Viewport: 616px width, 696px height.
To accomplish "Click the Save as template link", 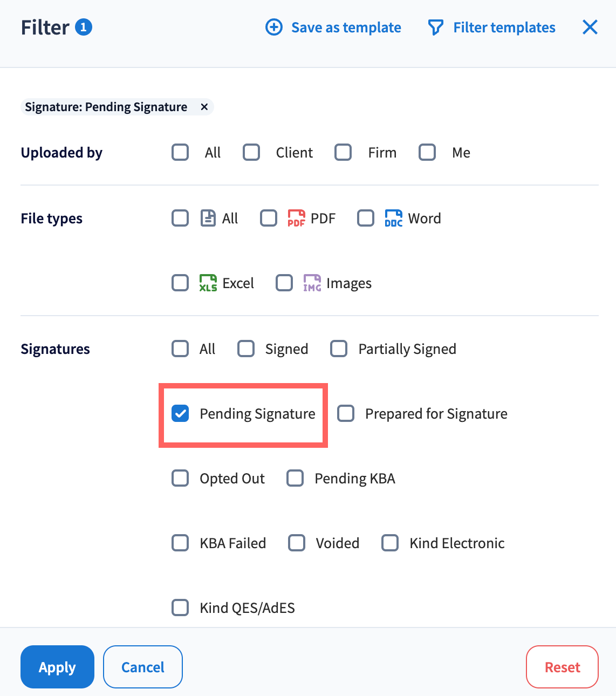I will point(346,28).
